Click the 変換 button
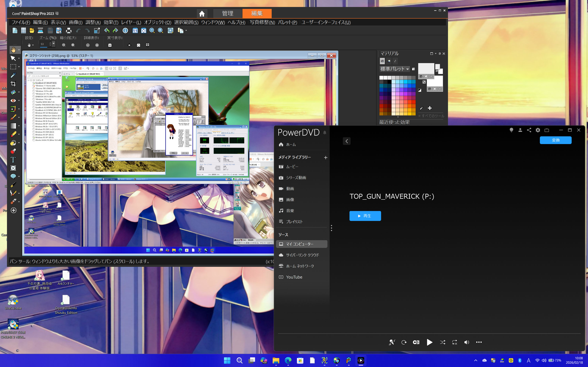 tap(555, 140)
